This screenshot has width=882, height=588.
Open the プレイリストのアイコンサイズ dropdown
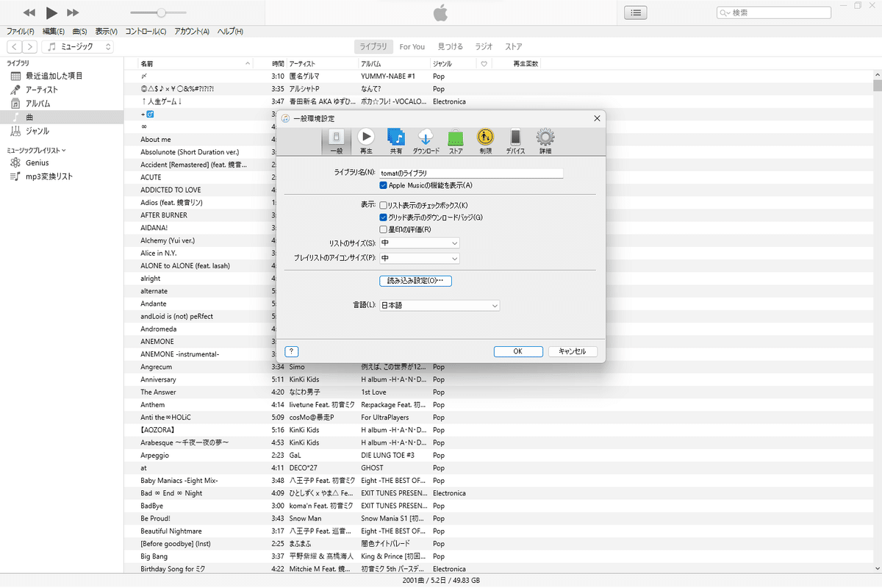click(419, 259)
